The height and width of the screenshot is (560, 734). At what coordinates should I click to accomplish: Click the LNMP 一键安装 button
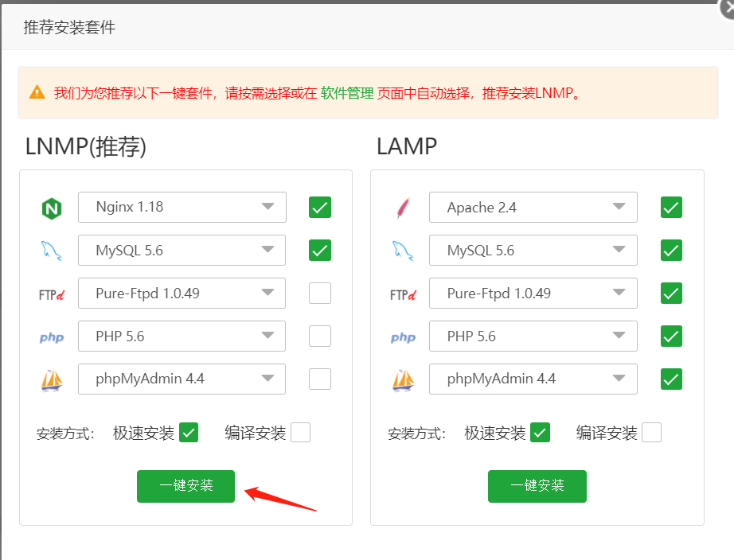tap(185, 486)
